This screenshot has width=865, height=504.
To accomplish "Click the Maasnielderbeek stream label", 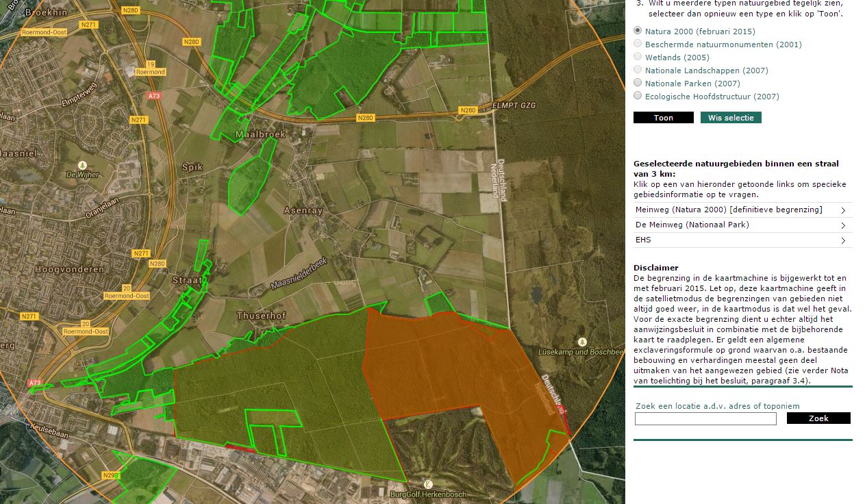I will coord(299,273).
